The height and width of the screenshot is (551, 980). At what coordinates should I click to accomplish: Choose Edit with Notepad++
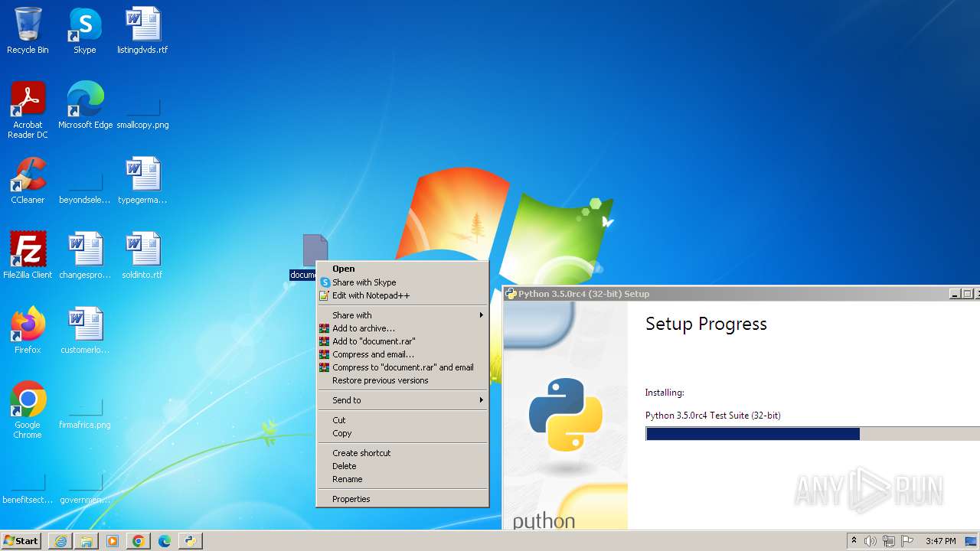pos(403,295)
